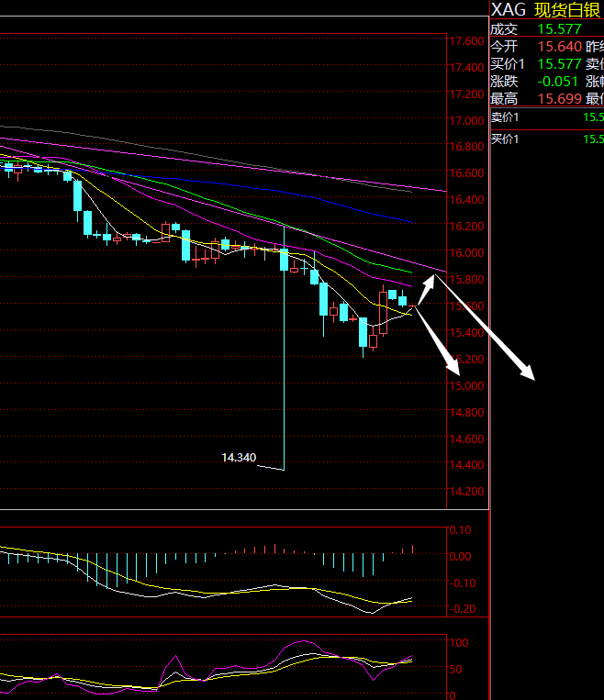Select the 买价1 row below 卖价1 row
Viewport: 604px width, 700px height.
pyautogui.click(x=547, y=139)
